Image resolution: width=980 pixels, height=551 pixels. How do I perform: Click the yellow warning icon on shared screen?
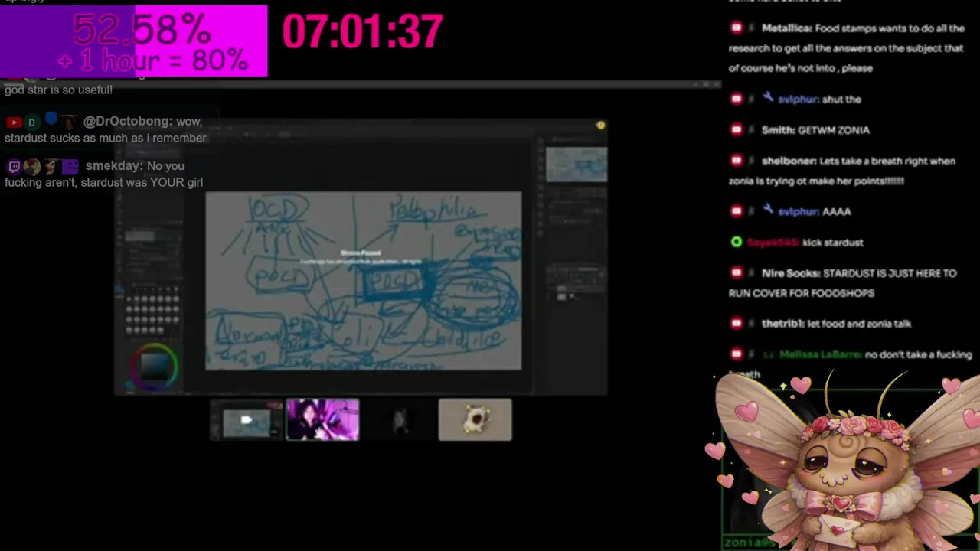pyautogui.click(x=601, y=125)
